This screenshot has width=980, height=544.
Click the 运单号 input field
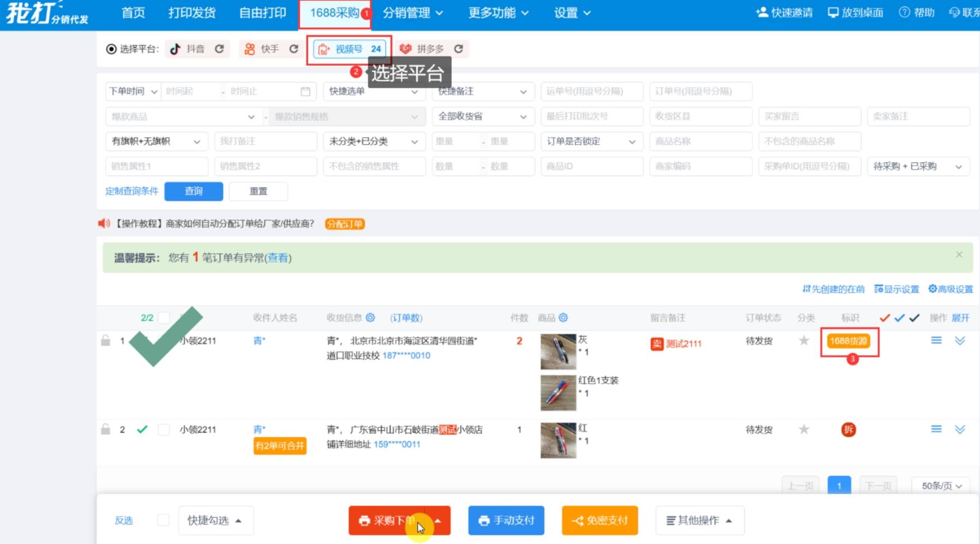(591, 91)
